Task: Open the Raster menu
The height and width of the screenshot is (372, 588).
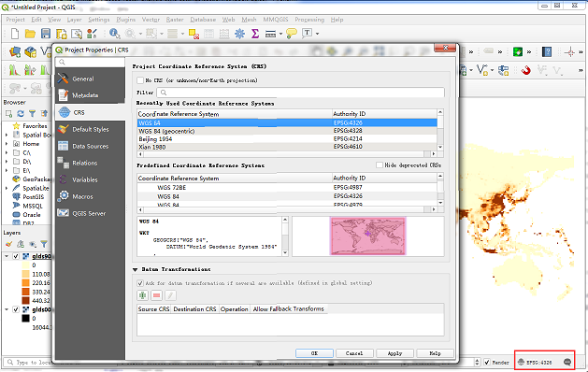Action: 175,20
